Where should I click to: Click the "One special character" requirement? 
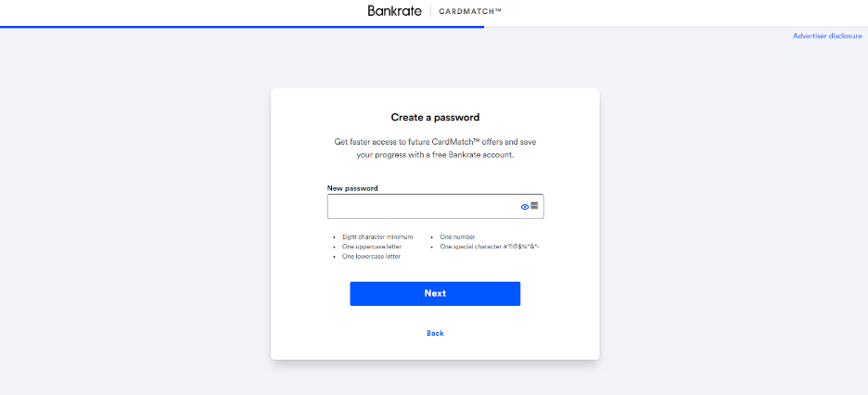[490, 247]
